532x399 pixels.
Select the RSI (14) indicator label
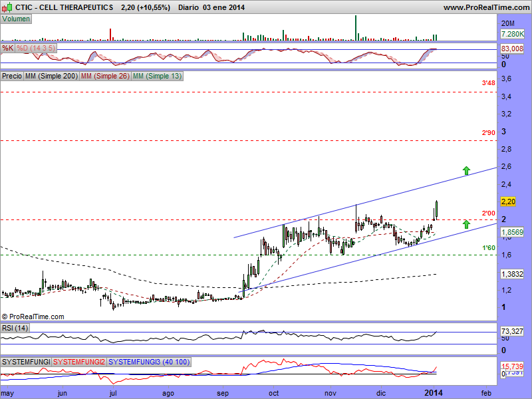[x=15, y=328]
